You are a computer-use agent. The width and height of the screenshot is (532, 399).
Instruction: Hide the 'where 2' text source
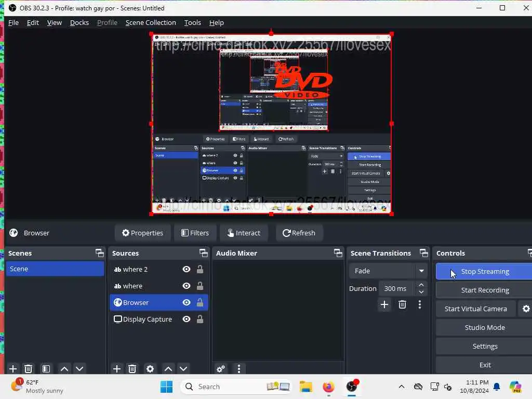tap(187, 269)
